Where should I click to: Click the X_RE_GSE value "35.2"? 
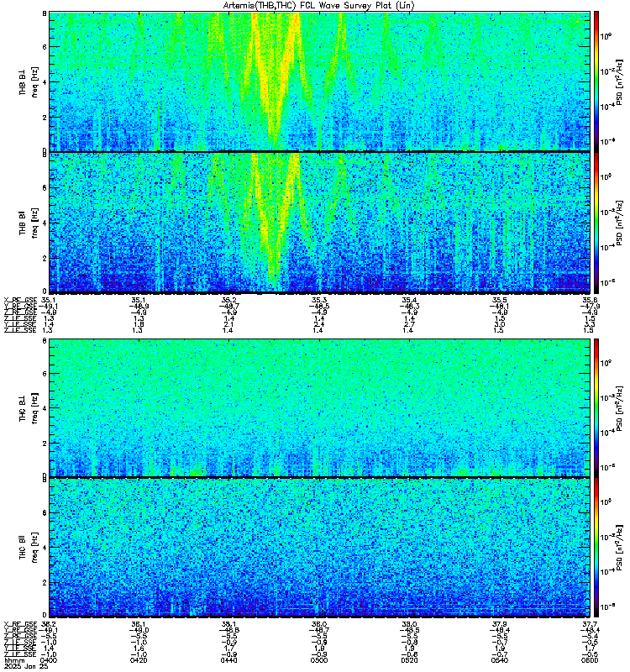click(228, 300)
